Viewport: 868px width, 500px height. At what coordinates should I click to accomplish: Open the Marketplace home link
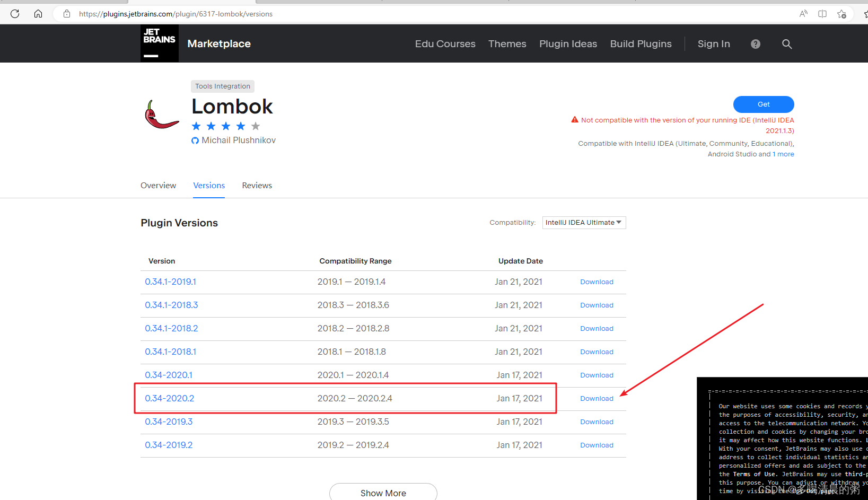[x=219, y=44]
